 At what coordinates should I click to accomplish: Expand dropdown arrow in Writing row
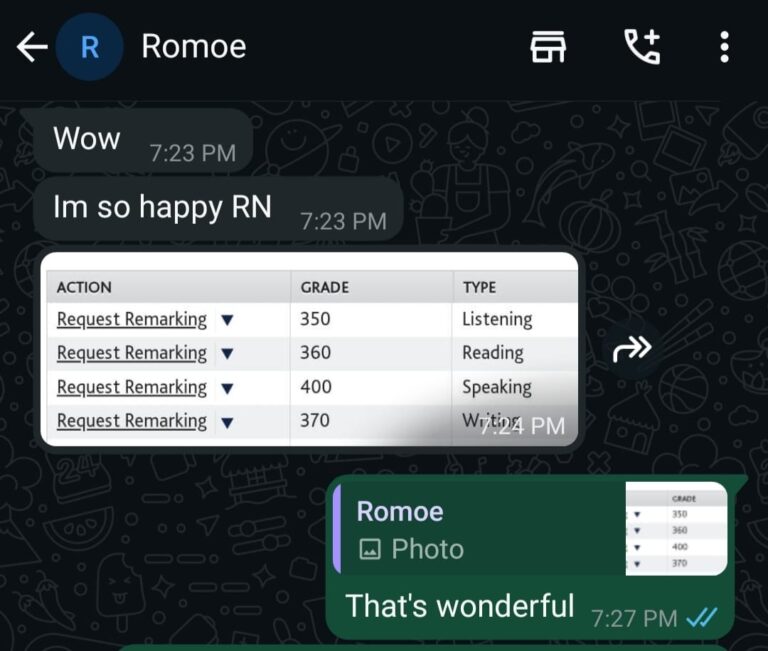[227, 422]
